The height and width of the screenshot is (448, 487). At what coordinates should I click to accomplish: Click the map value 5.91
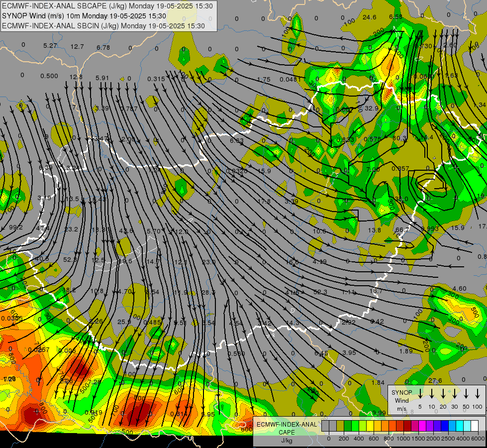pyautogui.click(x=102, y=78)
